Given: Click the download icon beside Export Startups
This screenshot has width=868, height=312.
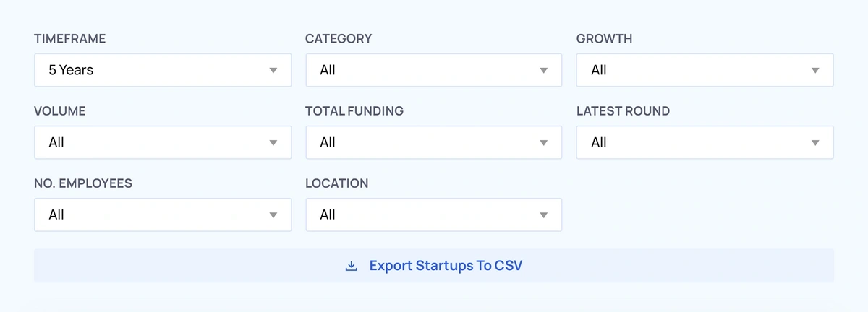Looking at the screenshot, I should (x=351, y=266).
